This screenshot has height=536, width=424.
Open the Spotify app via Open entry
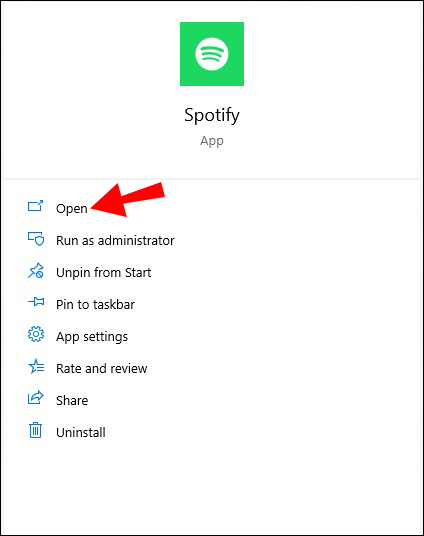coord(72,209)
